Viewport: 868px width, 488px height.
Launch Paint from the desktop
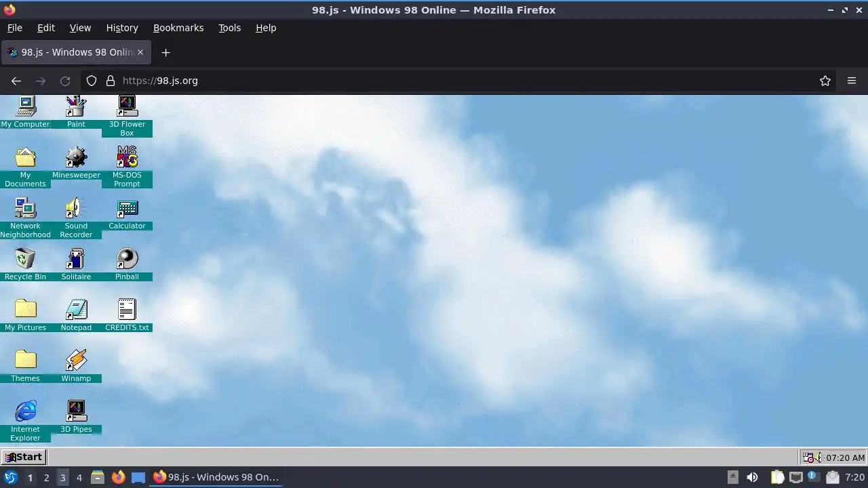(x=76, y=112)
